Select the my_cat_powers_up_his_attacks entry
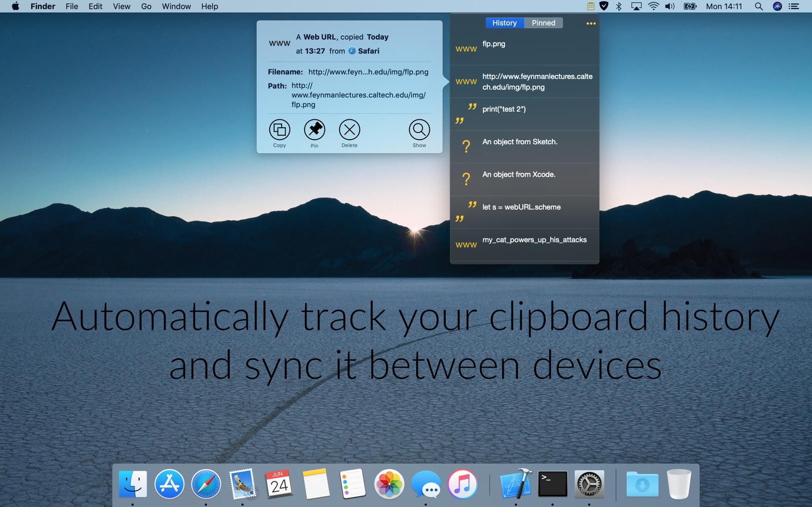812x507 pixels. pyautogui.click(x=524, y=245)
